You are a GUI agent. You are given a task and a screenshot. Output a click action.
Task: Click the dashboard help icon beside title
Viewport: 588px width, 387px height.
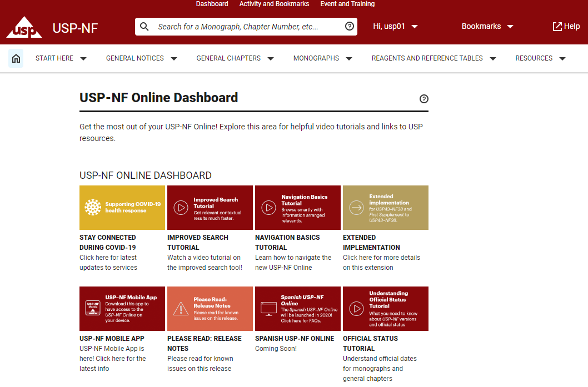click(x=424, y=99)
